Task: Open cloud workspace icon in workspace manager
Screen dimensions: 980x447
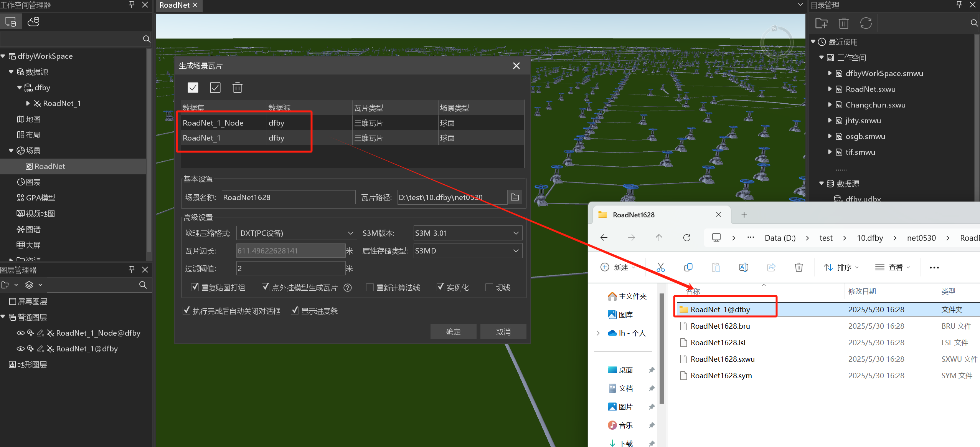Action: [x=33, y=22]
